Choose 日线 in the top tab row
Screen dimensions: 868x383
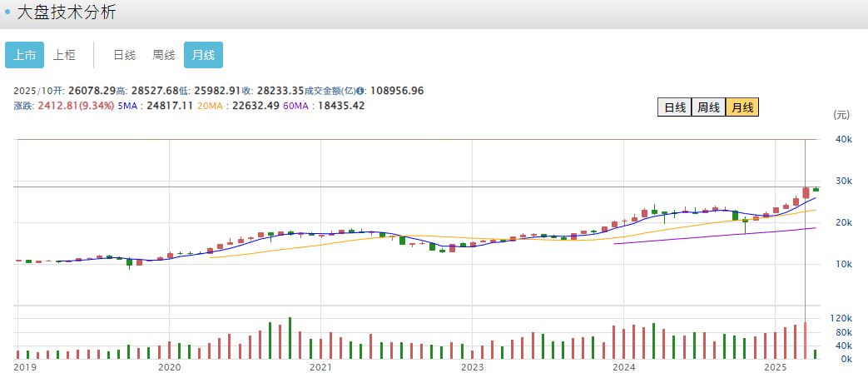[x=124, y=55]
